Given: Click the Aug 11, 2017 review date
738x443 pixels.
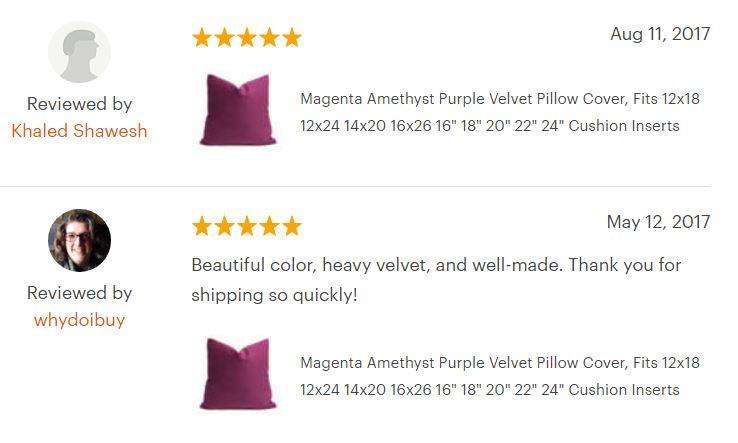Looking at the screenshot, I should pyautogui.click(x=660, y=34).
